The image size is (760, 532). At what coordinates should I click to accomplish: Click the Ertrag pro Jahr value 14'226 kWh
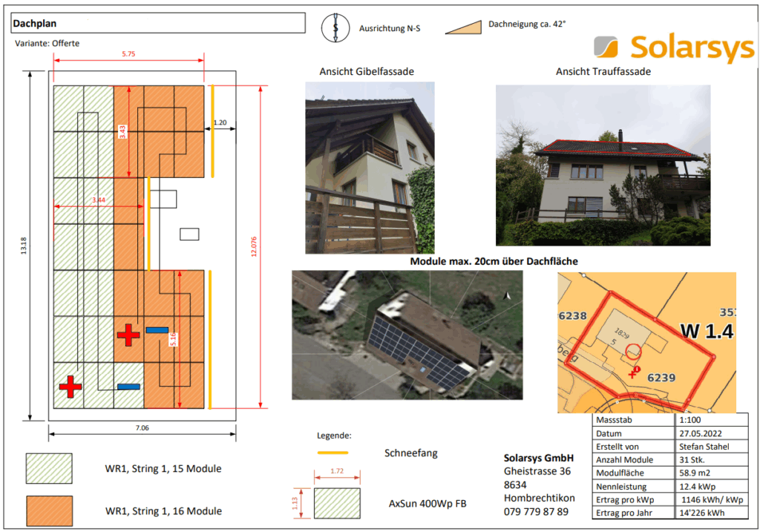[x=702, y=513]
